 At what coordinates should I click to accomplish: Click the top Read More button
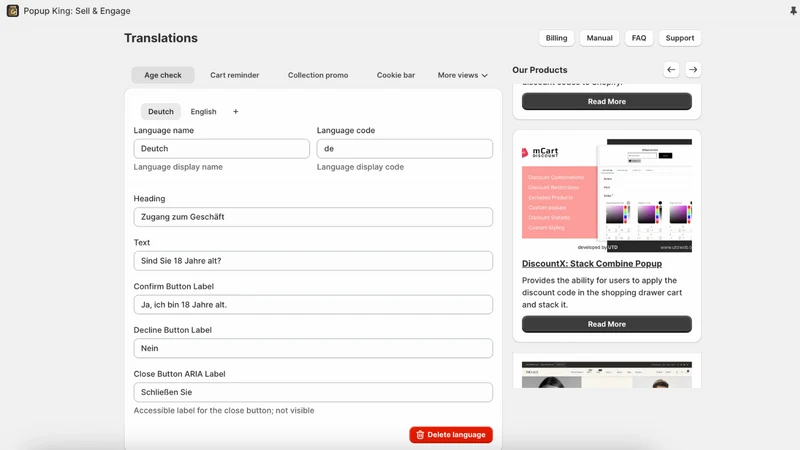607,102
